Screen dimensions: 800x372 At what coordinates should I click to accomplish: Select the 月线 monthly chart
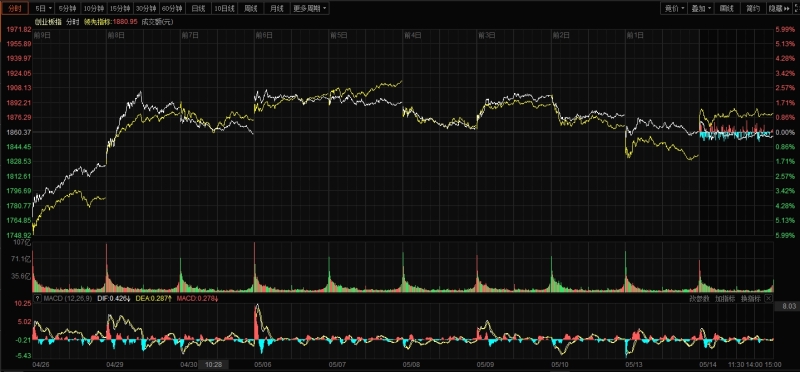pos(277,8)
